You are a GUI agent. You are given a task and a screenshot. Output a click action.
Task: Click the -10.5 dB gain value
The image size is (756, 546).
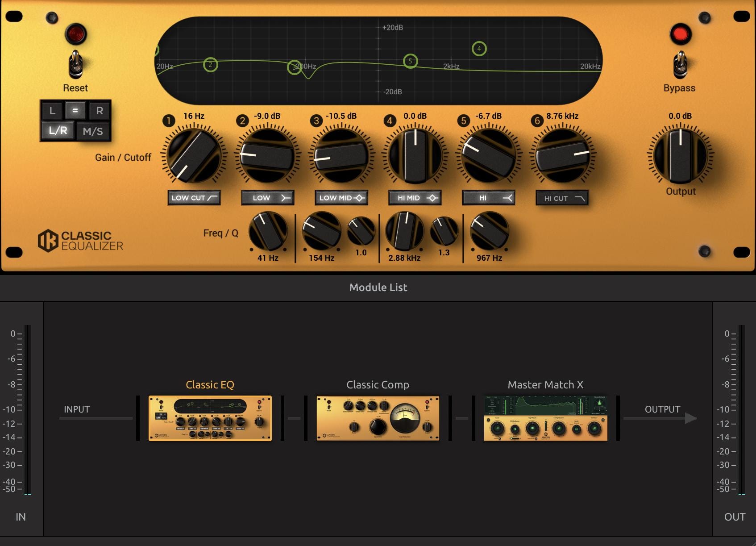[341, 116]
